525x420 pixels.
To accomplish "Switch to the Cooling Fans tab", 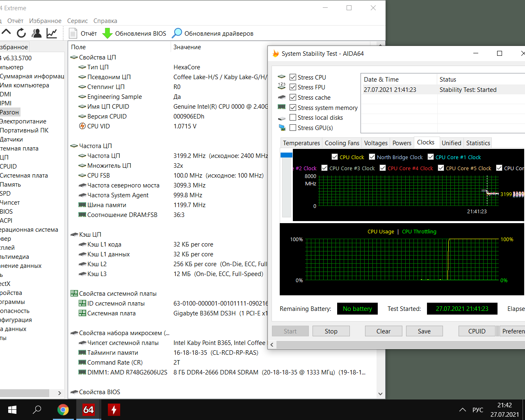I will (342, 143).
